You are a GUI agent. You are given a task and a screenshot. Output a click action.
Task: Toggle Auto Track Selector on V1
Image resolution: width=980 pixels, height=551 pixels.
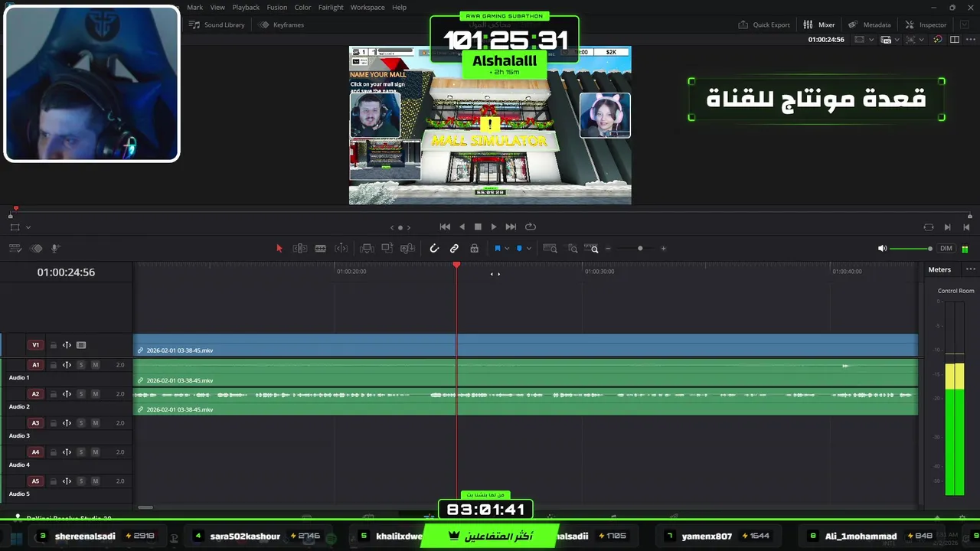pyautogui.click(x=67, y=345)
